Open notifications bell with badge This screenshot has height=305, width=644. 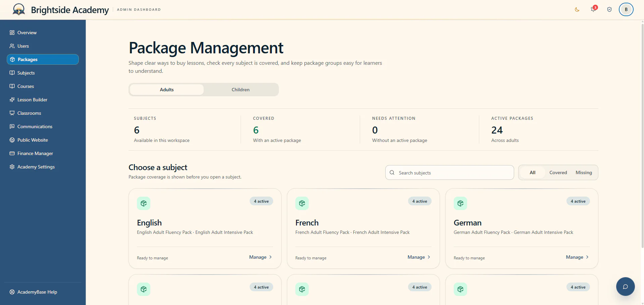[x=593, y=9]
